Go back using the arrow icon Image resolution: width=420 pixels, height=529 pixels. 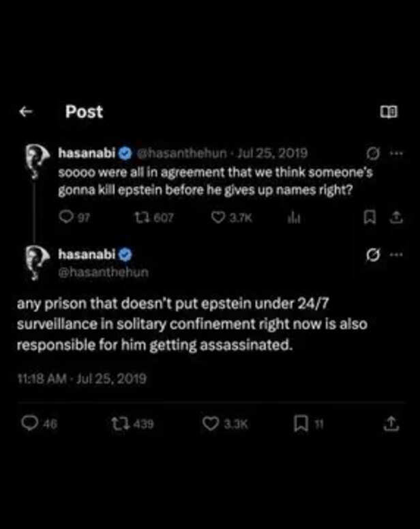[x=25, y=112]
